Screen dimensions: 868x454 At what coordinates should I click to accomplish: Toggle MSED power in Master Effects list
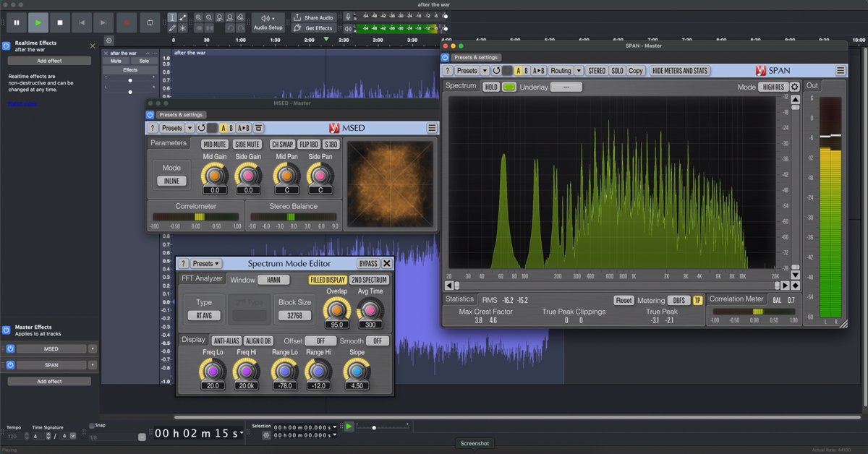pyautogui.click(x=10, y=348)
